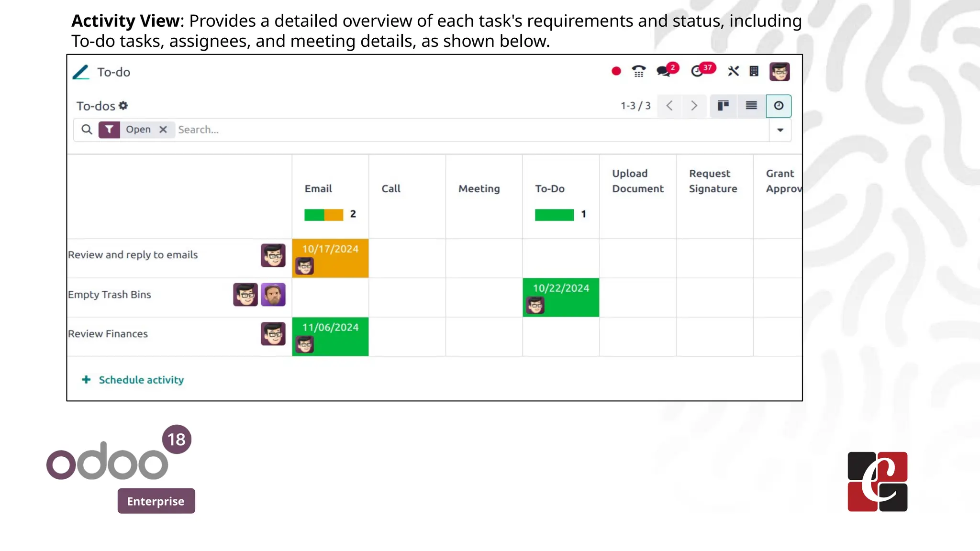Open the Empty Trash Bins record
The height and width of the screenshot is (551, 980).
tap(109, 295)
